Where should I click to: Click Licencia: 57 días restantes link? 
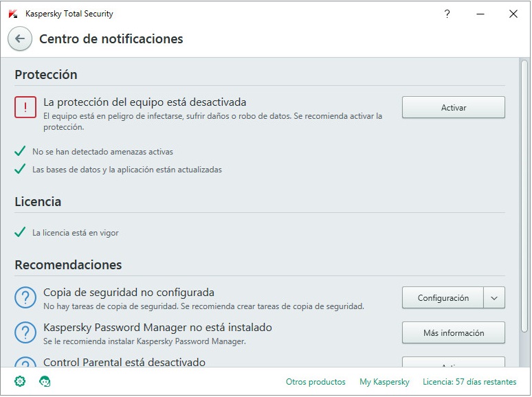click(x=469, y=382)
